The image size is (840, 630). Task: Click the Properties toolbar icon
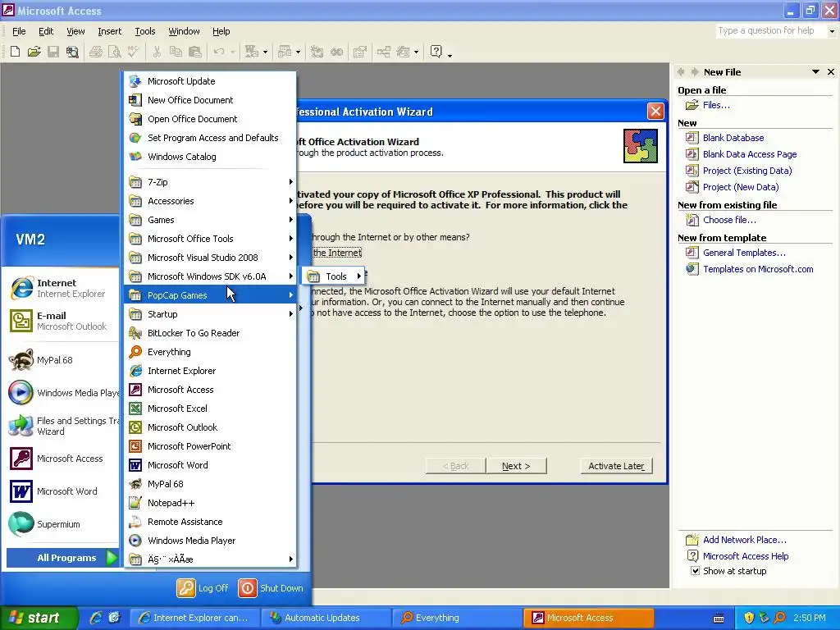tap(360, 52)
